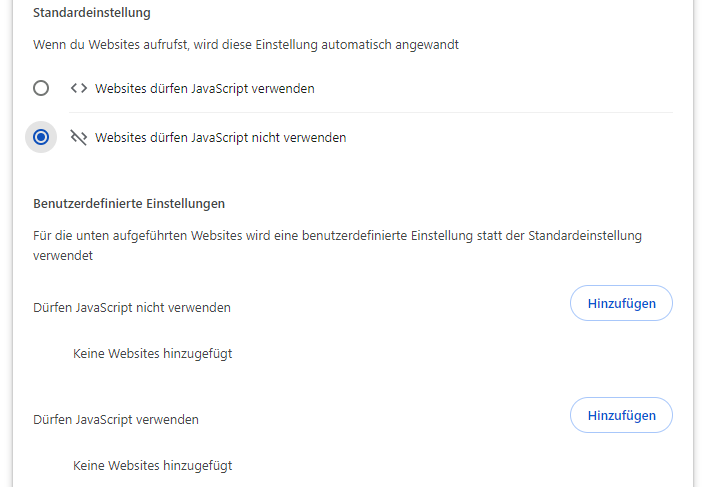Click the 'Websites dürfen JavaScript verwenden' label text
This screenshot has width=713, height=487.
(205, 88)
